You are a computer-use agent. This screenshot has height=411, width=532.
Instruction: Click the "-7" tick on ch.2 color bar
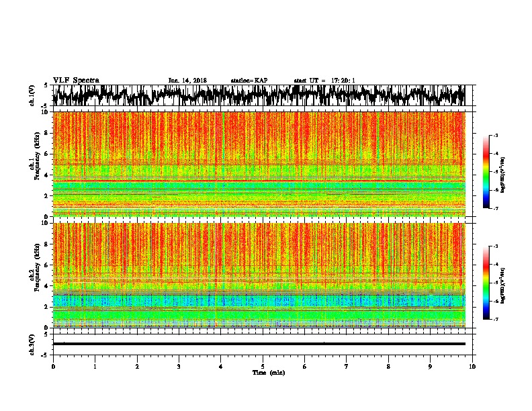[x=496, y=319]
